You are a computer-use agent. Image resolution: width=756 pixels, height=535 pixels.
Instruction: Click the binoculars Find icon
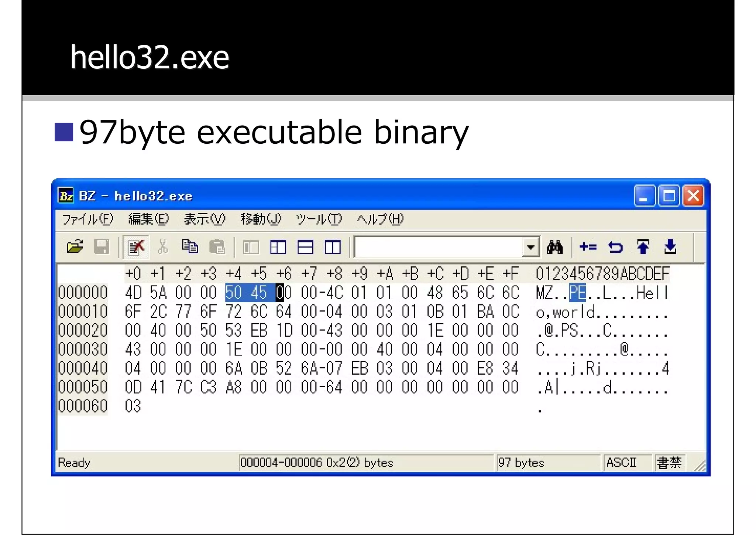click(x=555, y=247)
